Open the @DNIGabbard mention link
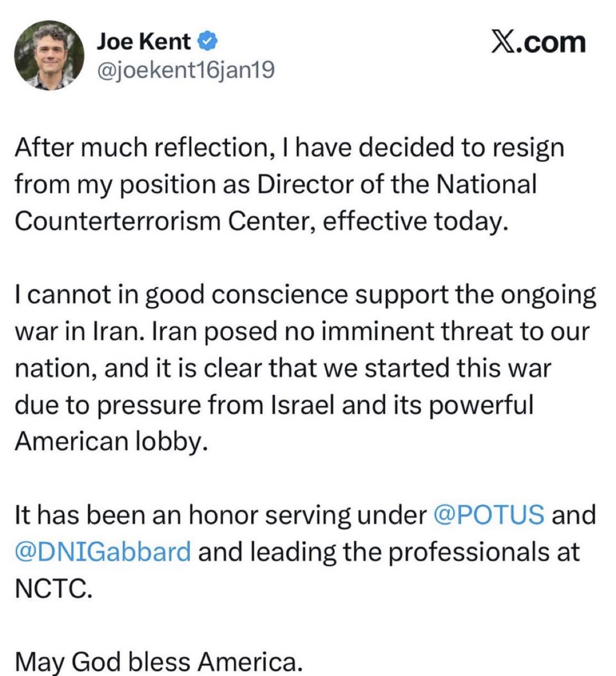The width and height of the screenshot is (616, 676). pos(103,552)
